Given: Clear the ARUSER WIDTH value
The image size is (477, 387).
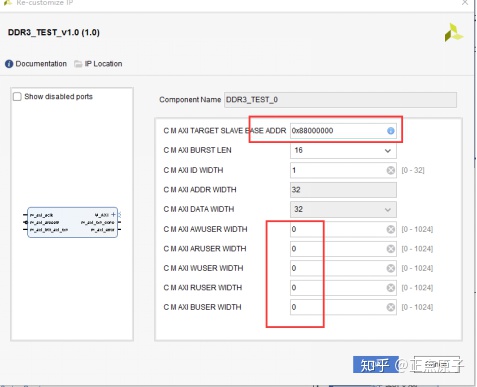Looking at the screenshot, I should 390,249.
